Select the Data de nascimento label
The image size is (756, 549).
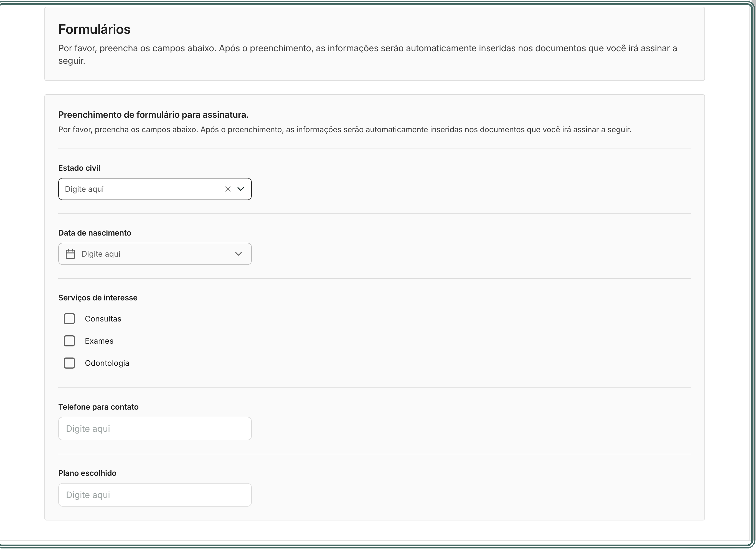(95, 233)
